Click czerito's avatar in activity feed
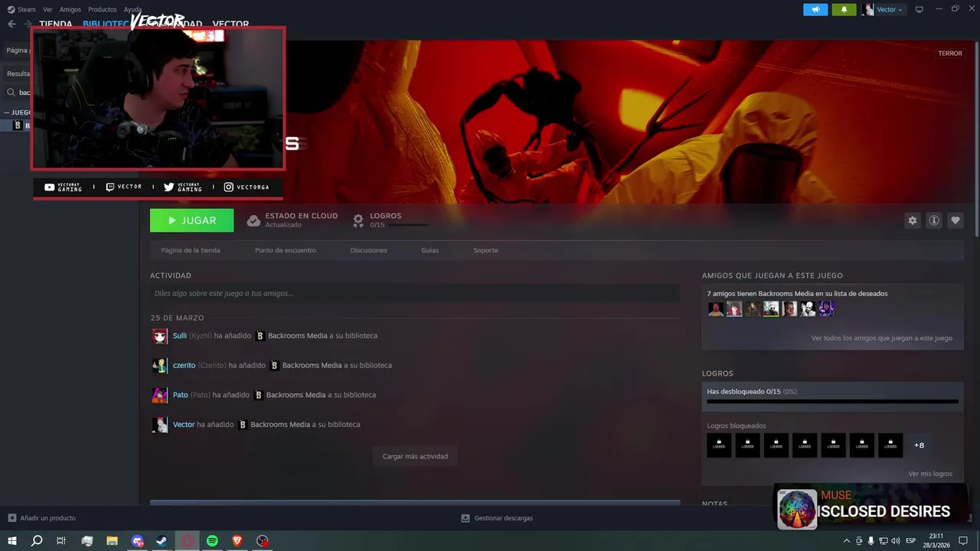This screenshot has width=980, height=551. coord(159,366)
